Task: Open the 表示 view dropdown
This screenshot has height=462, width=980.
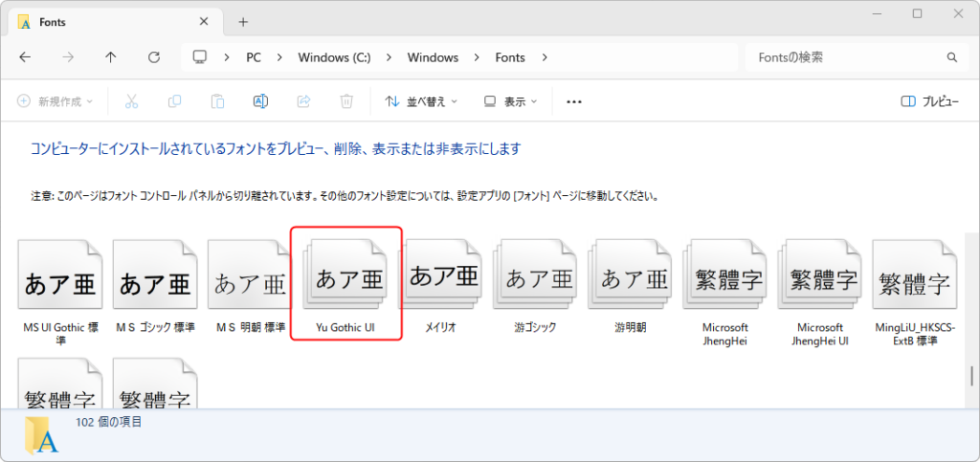Action: [x=511, y=101]
